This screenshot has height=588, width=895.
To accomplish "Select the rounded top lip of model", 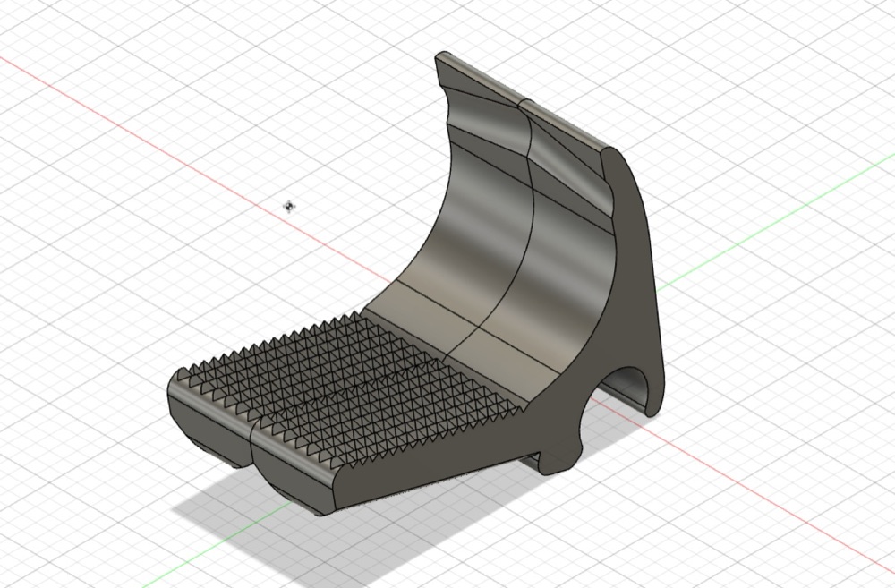I will [525, 102].
